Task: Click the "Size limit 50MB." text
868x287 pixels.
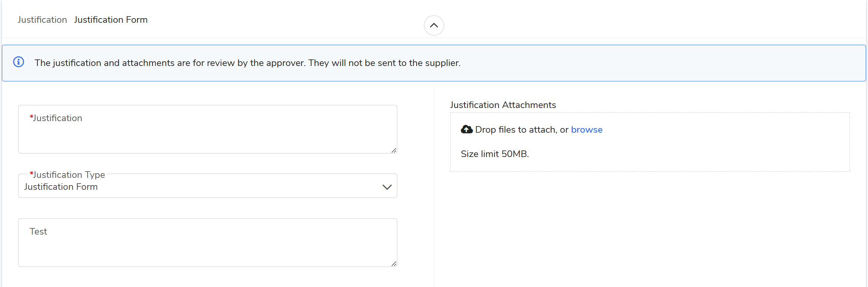Action: tap(495, 154)
